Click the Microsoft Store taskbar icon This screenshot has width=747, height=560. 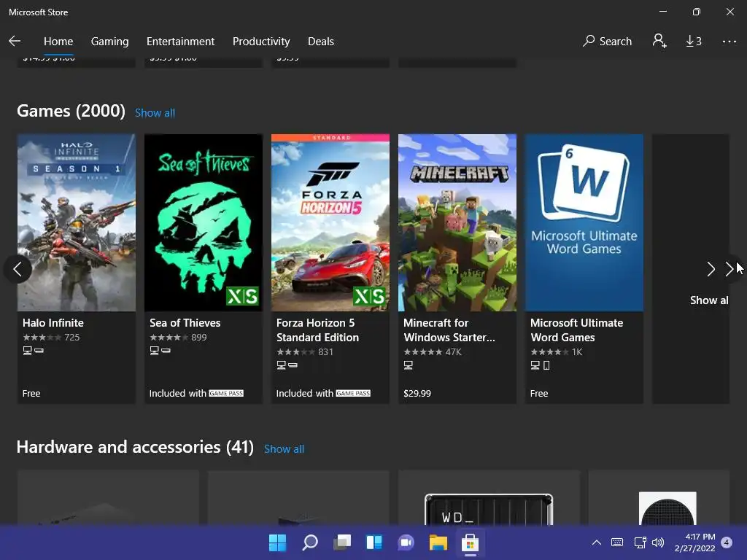pyautogui.click(x=471, y=542)
